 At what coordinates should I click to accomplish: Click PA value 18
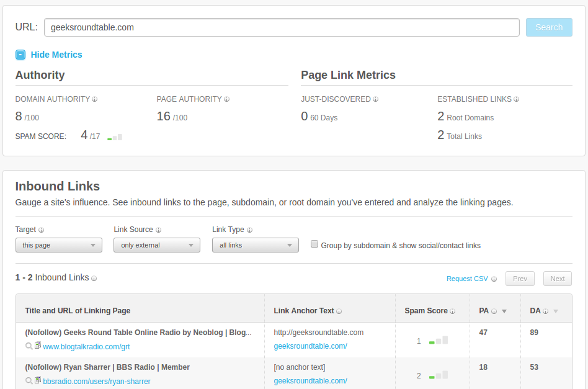coord(483,368)
